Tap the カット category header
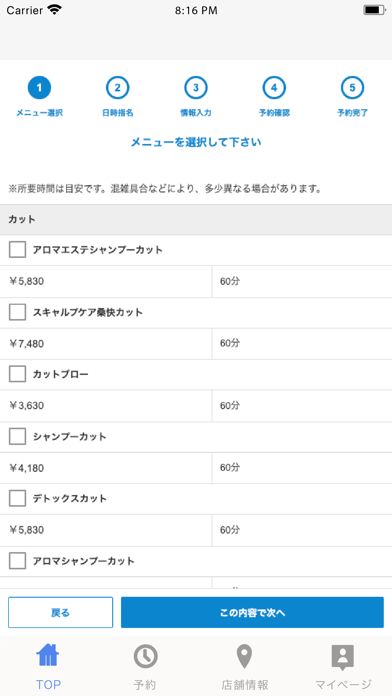 [196, 220]
